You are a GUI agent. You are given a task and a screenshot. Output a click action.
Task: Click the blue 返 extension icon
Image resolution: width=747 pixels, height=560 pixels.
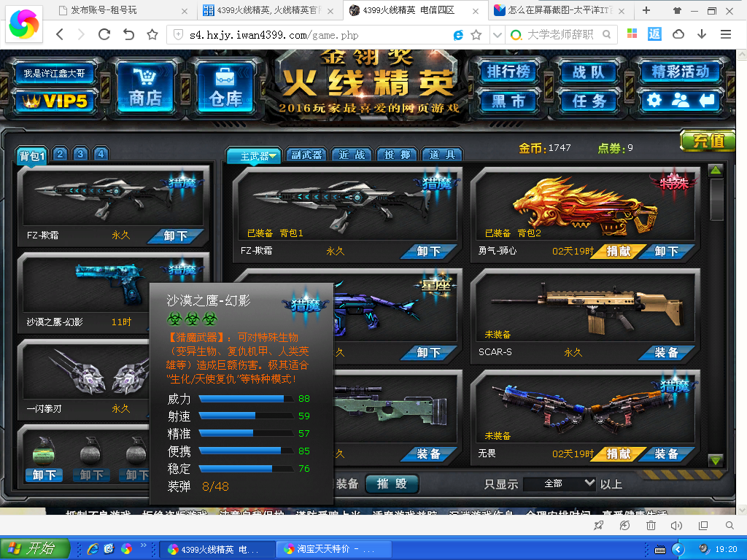click(654, 34)
